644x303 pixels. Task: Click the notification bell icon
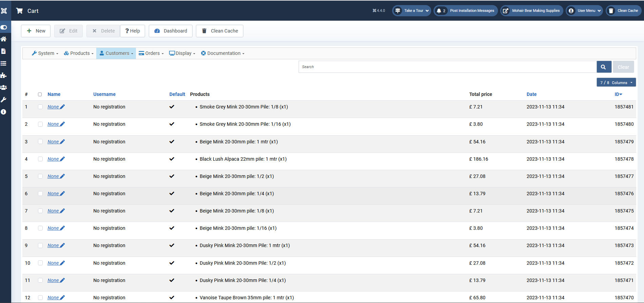(x=439, y=11)
